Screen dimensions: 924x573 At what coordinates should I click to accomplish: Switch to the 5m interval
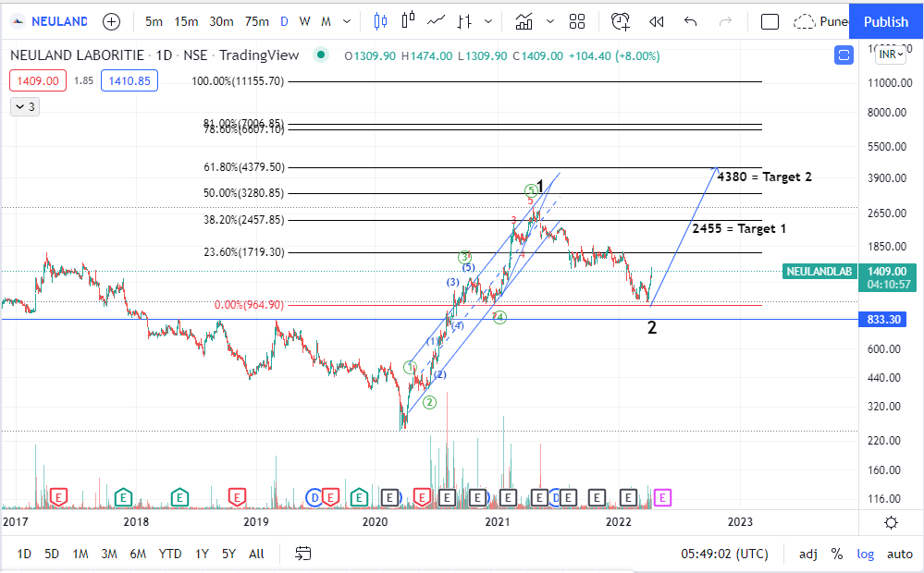pyautogui.click(x=154, y=22)
